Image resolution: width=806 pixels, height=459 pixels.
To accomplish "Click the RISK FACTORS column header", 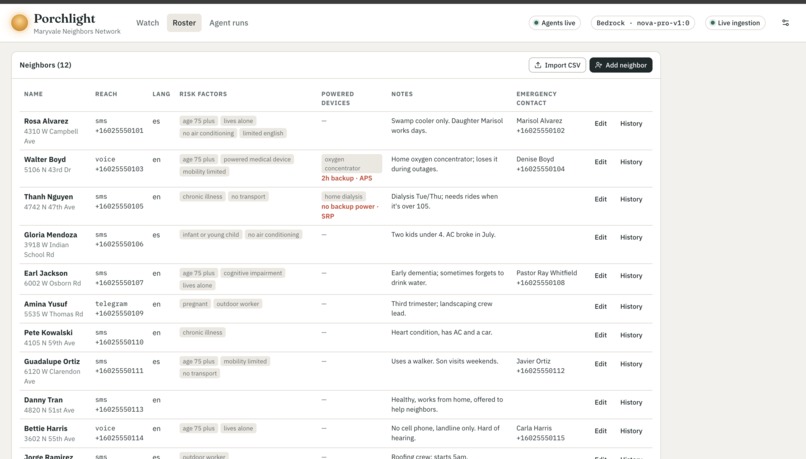I will click(x=203, y=94).
